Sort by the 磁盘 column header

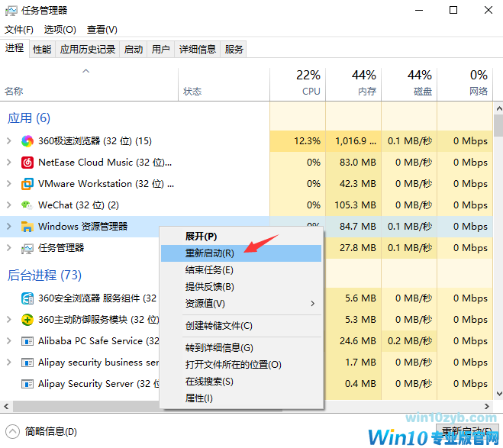tap(409, 85)
